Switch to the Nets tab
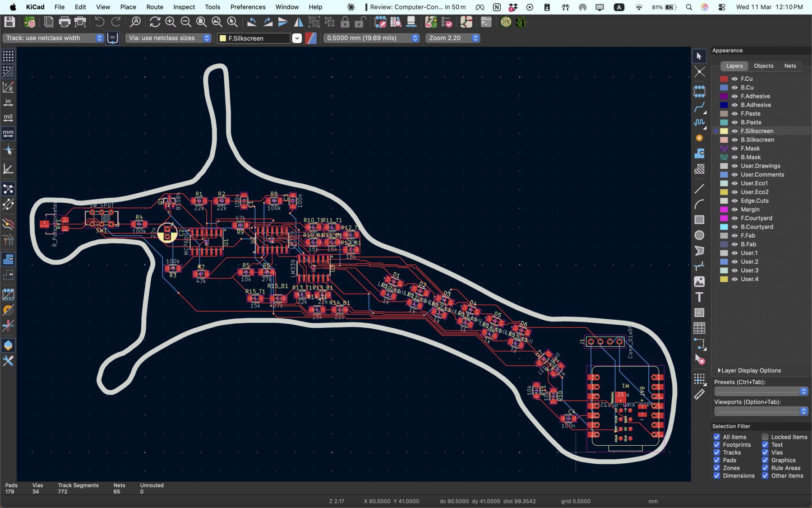This screenshot has width=812, height=508. (790, 66)
